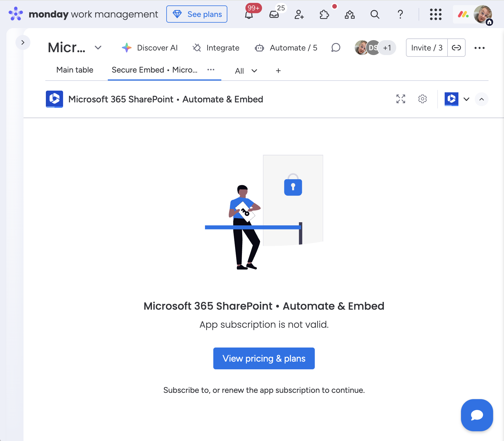Open the SharePoint widget settings gear

coord(422,99)
